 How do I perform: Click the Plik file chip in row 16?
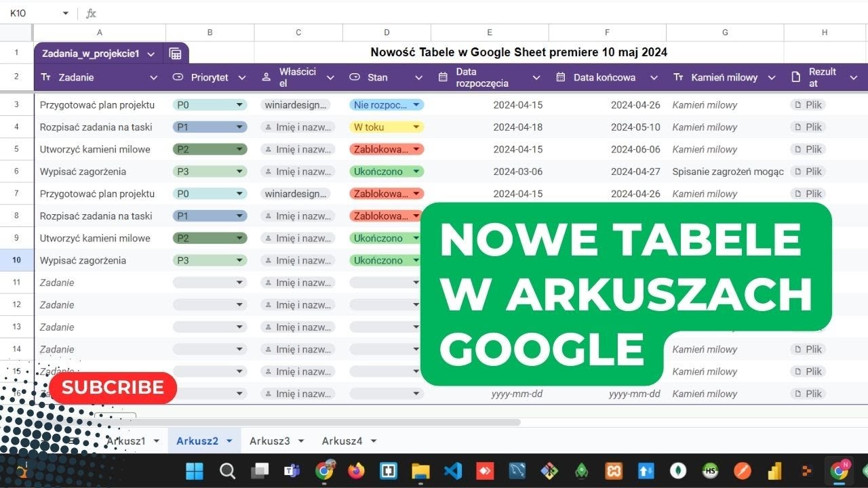[x=808, y=394]
